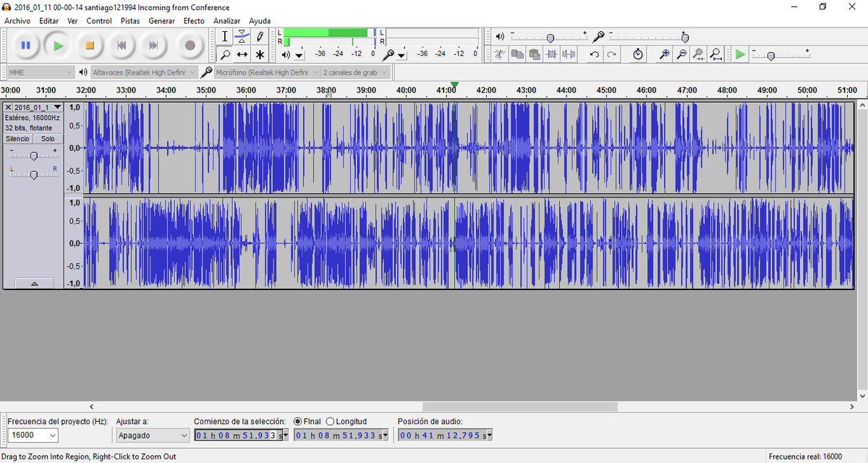The image size is (868, 463).
Task: Select the Longitud radio button
Action: [330, 421]
